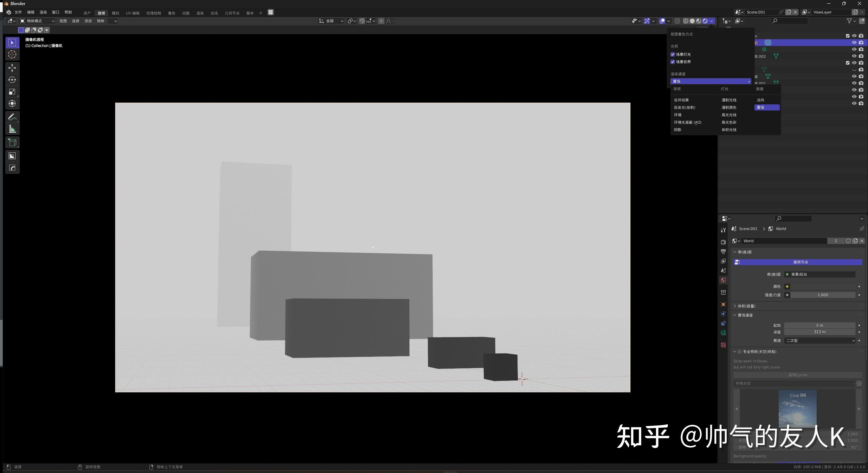Switch to material preview shading
Screen dimensions: 868x473
(x=699, y=21)
